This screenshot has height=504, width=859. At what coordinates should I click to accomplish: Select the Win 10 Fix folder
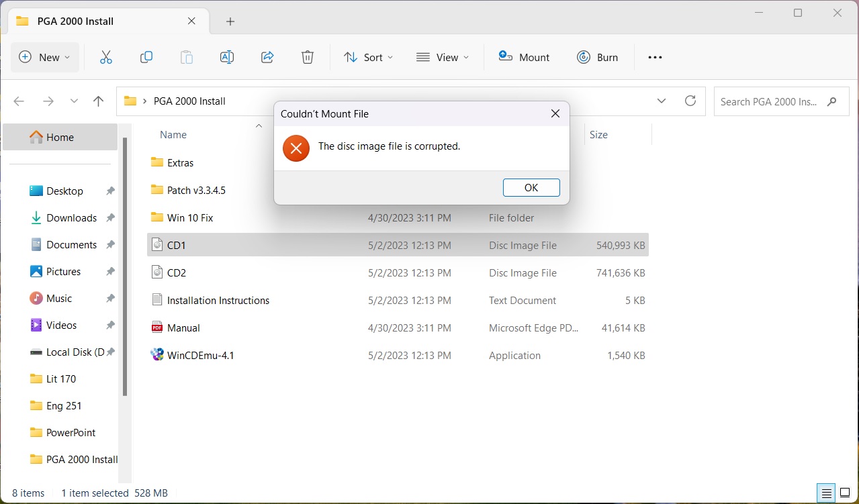coord(190,218)
